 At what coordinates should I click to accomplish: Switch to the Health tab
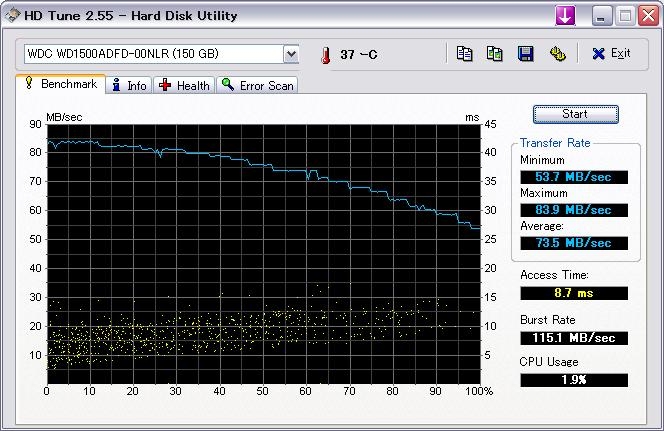184,86
